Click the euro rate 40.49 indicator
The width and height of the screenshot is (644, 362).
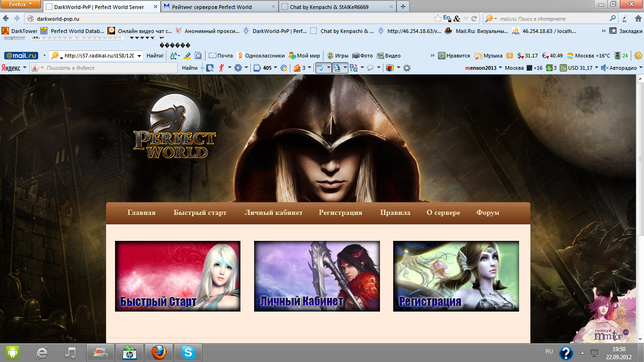point(552,56)
